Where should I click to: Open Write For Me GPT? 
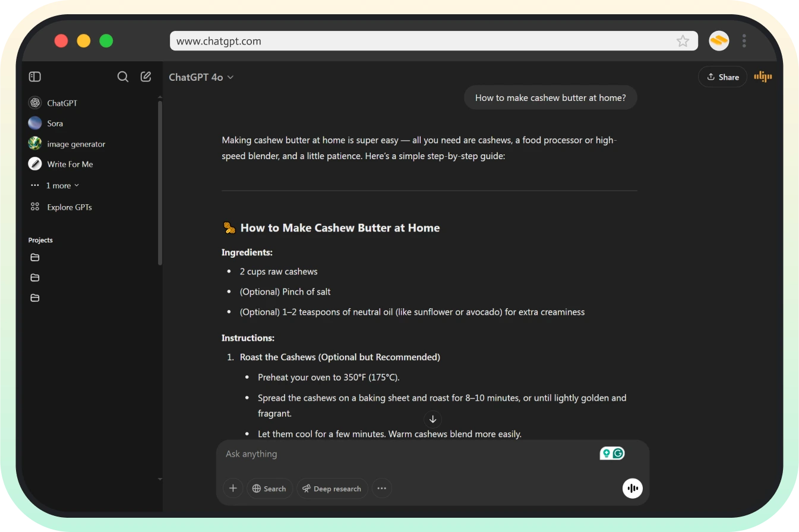click(70, 164)
